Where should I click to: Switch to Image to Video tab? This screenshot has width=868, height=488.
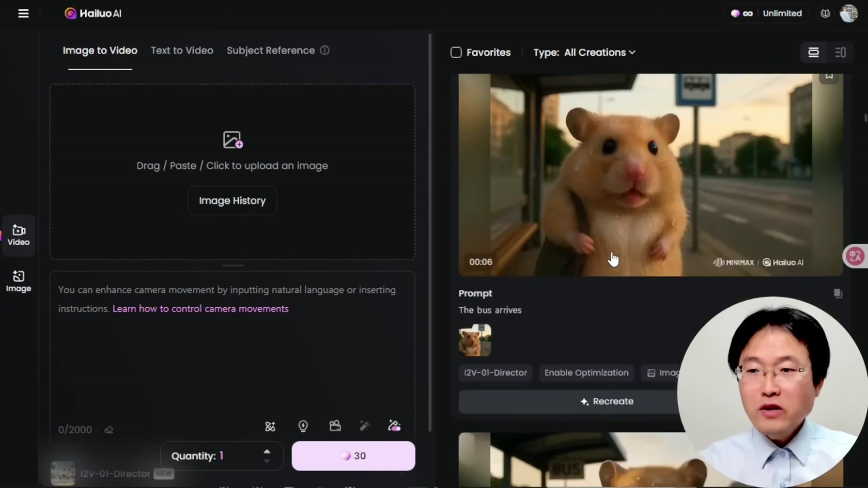tap(100, 50)
